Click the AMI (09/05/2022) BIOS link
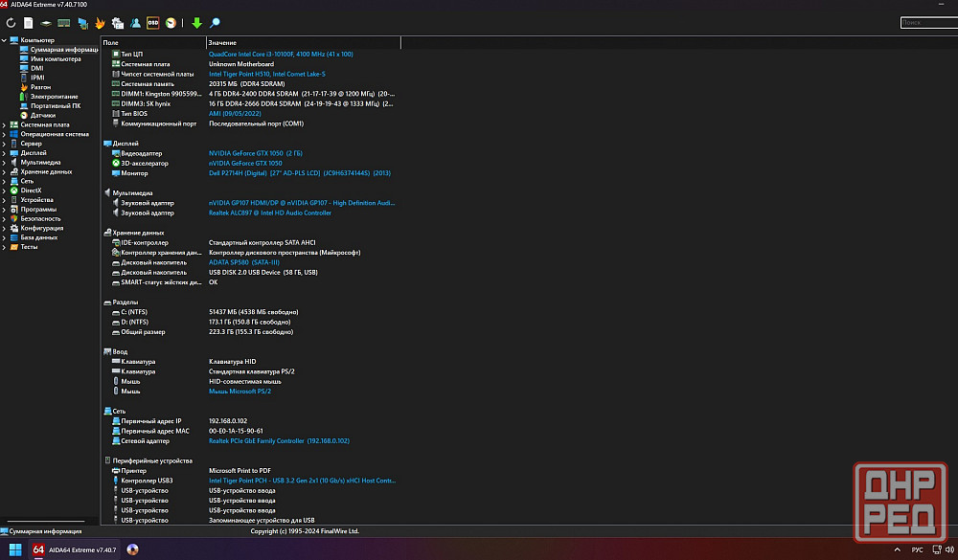Screen dimensions: 958x560 click(x=235, y=114)
